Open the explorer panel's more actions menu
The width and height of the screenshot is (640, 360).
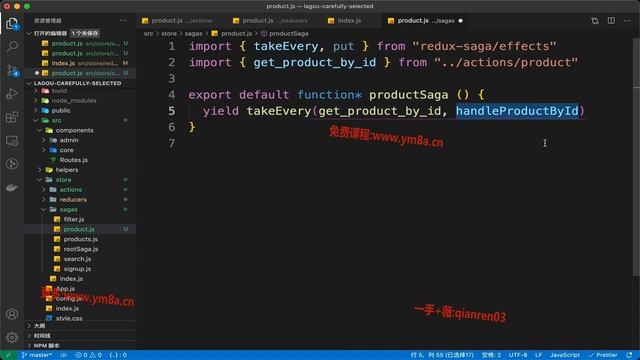pos(123,20)
